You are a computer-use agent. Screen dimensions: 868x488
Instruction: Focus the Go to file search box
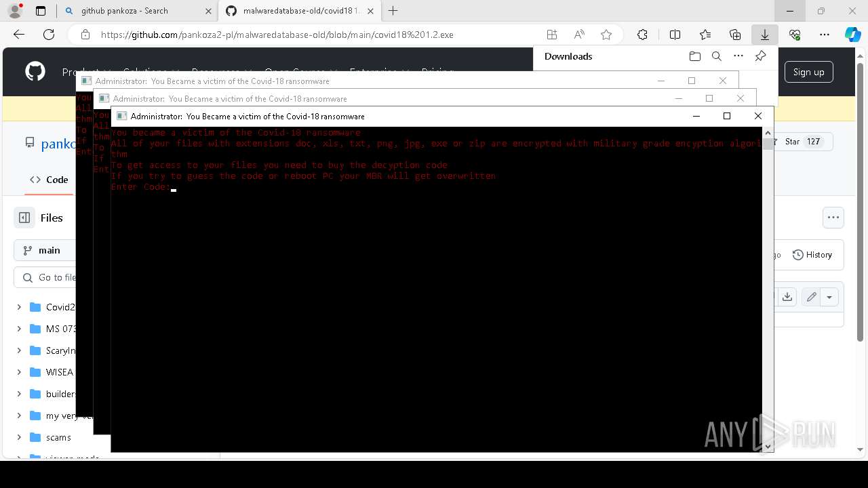pos(46,277)
